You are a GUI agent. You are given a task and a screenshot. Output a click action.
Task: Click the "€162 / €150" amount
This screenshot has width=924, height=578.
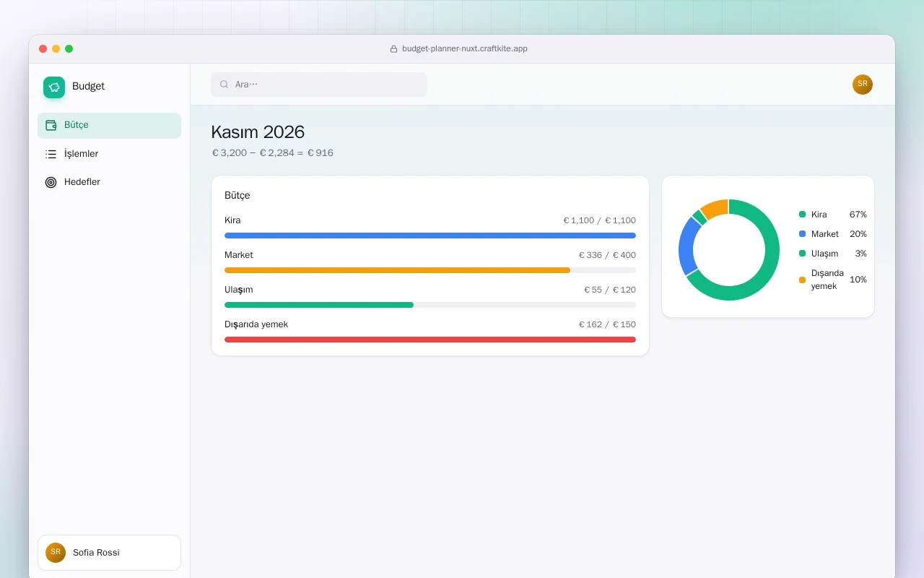pos(608,324)
